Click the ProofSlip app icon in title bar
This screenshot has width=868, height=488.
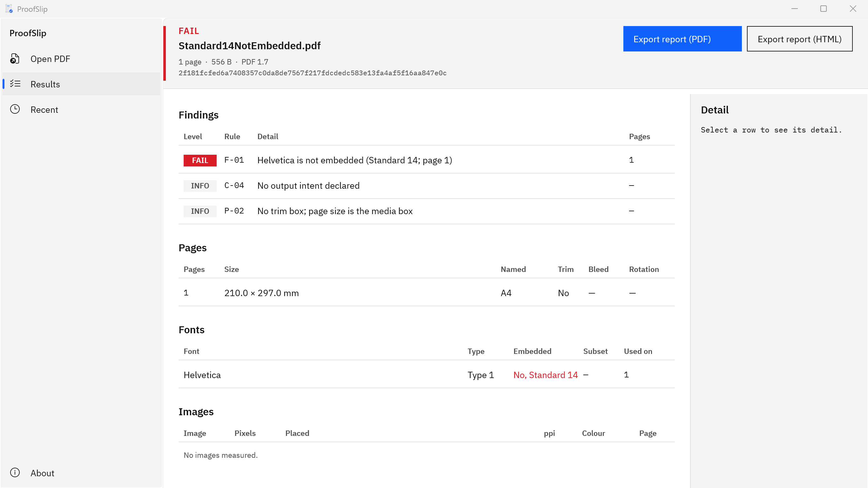click(9, 9)
